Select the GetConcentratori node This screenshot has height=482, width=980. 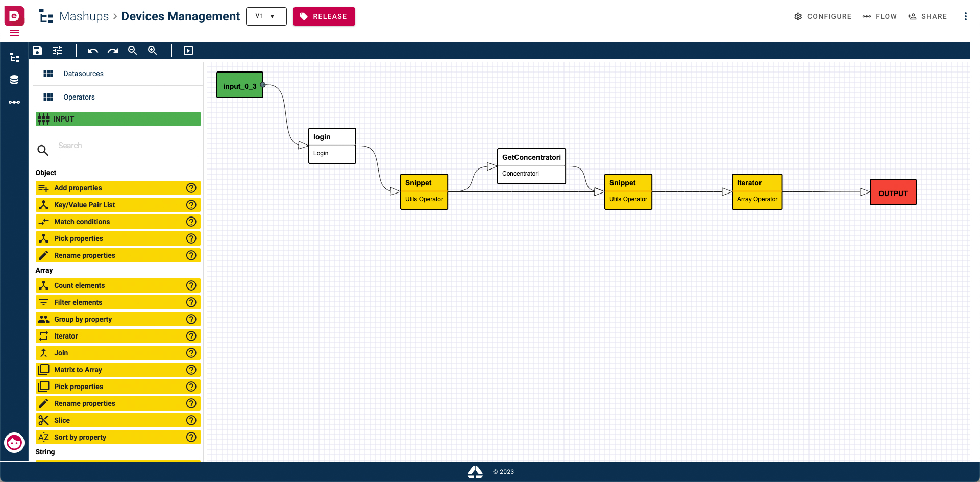pyautogui.click(x=531, y=166)
